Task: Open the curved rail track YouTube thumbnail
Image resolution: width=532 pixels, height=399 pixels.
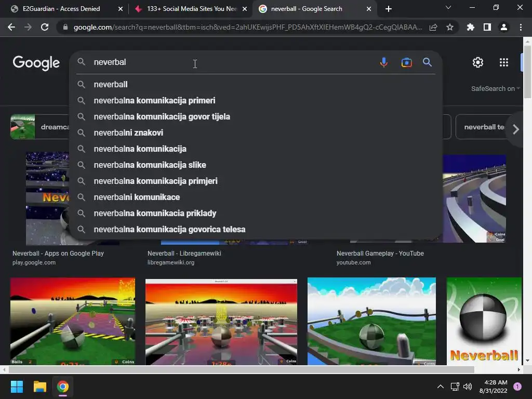Action: (474, 199)
